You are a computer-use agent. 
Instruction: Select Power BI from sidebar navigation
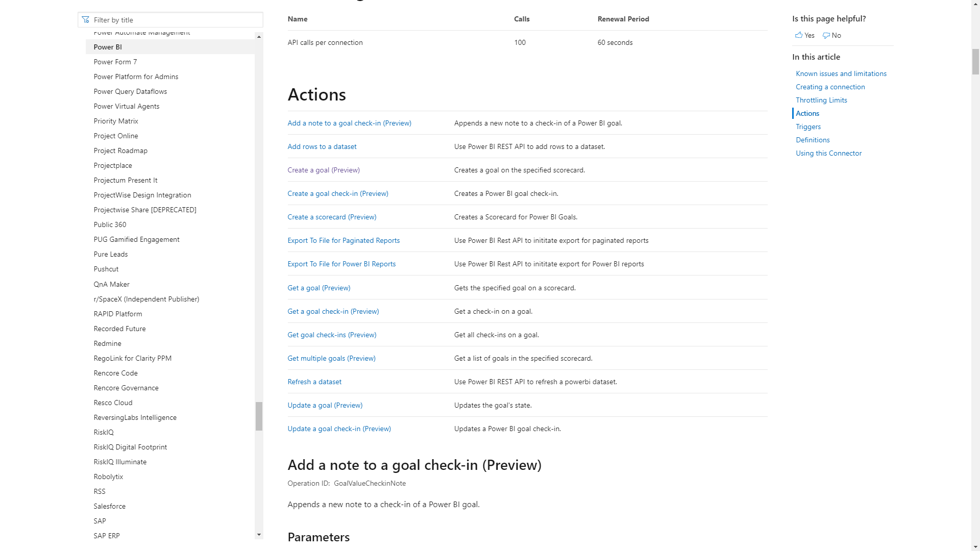pos(107,46)
